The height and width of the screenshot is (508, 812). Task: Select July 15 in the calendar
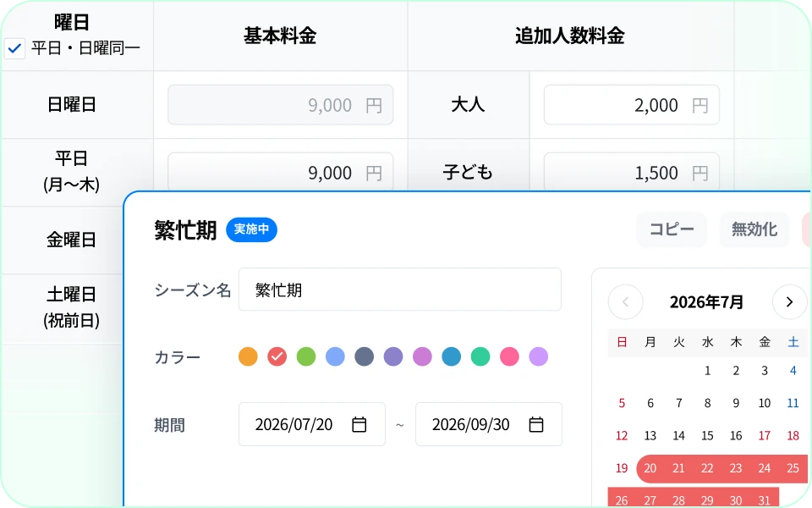coord(707,436)
